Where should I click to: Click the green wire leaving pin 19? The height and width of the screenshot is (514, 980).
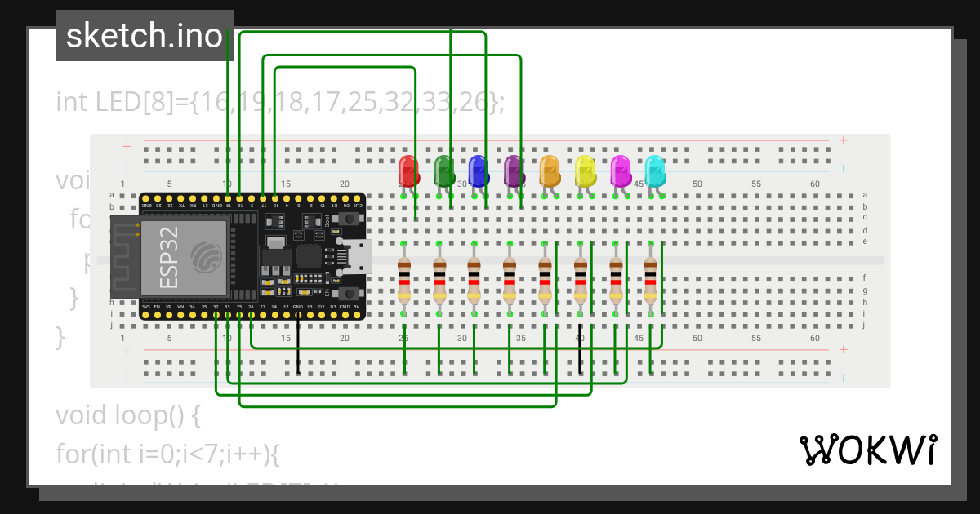pos(228,122)
